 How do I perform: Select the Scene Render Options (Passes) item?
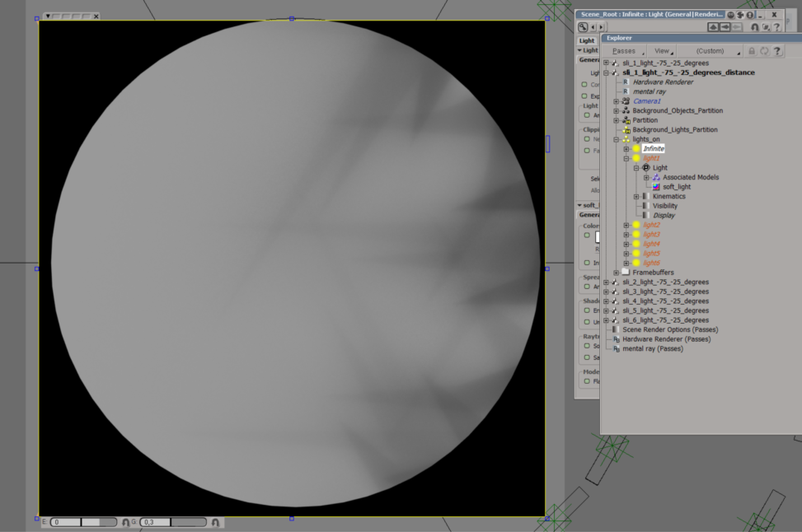coord(669,329)
